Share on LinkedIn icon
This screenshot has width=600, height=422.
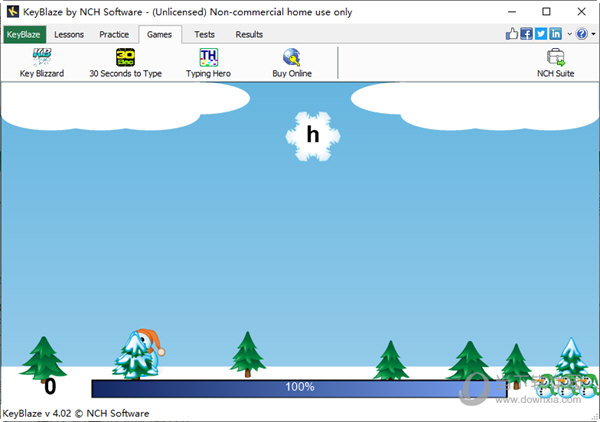click(556, 34)
